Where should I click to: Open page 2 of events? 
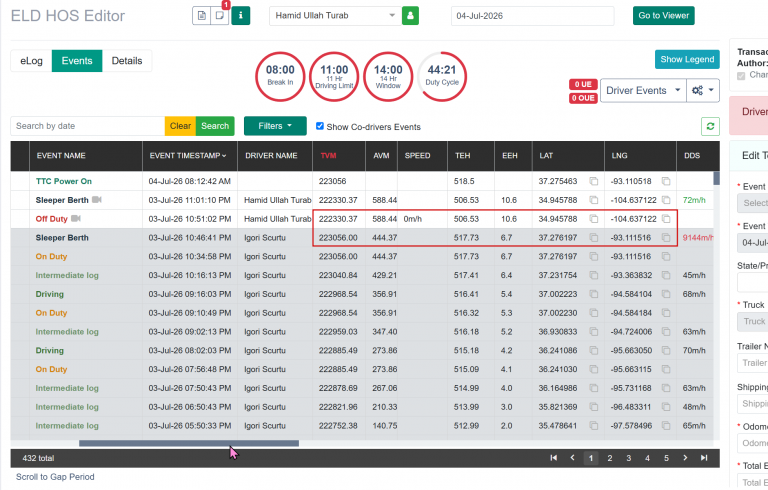(x=610, y=458)
